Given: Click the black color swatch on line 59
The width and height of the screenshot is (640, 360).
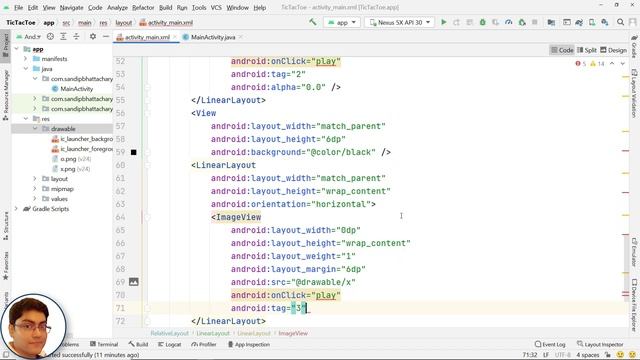Looking at the screenshot, I should pos(133,152).
